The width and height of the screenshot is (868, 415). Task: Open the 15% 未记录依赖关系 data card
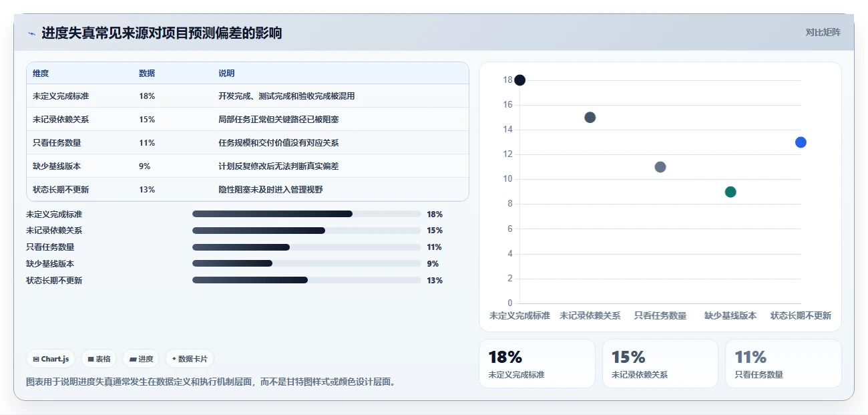click(x=660, y=364)
